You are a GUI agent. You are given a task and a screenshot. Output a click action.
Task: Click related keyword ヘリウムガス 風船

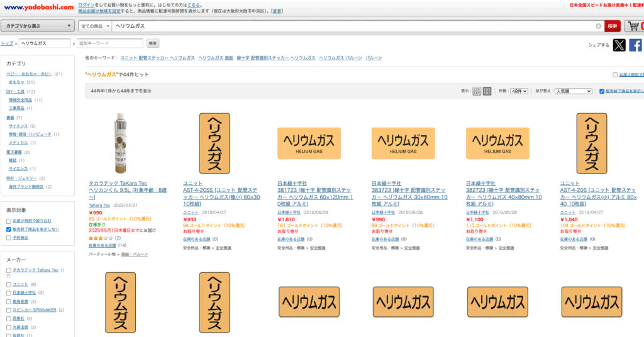216,58
